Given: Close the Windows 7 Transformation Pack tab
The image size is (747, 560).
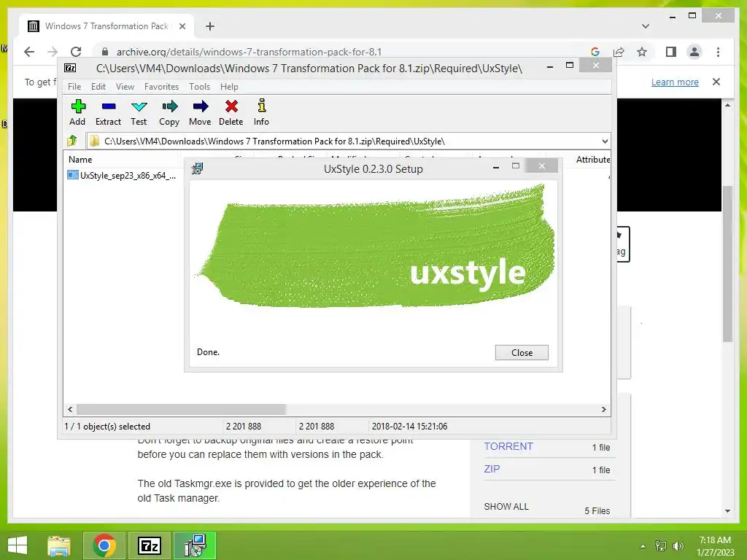Looking at the screenshot, I should [x=182, y=26].
